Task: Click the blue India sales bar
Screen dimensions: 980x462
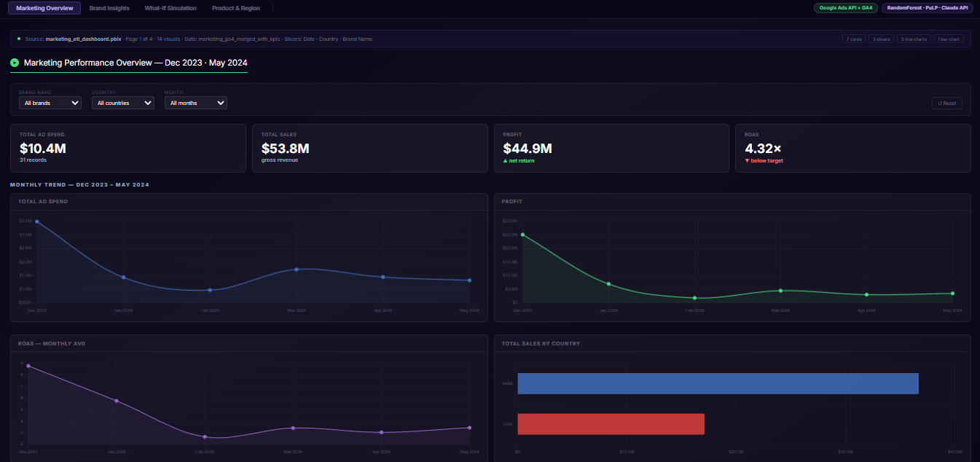Action: coord(718,383)
